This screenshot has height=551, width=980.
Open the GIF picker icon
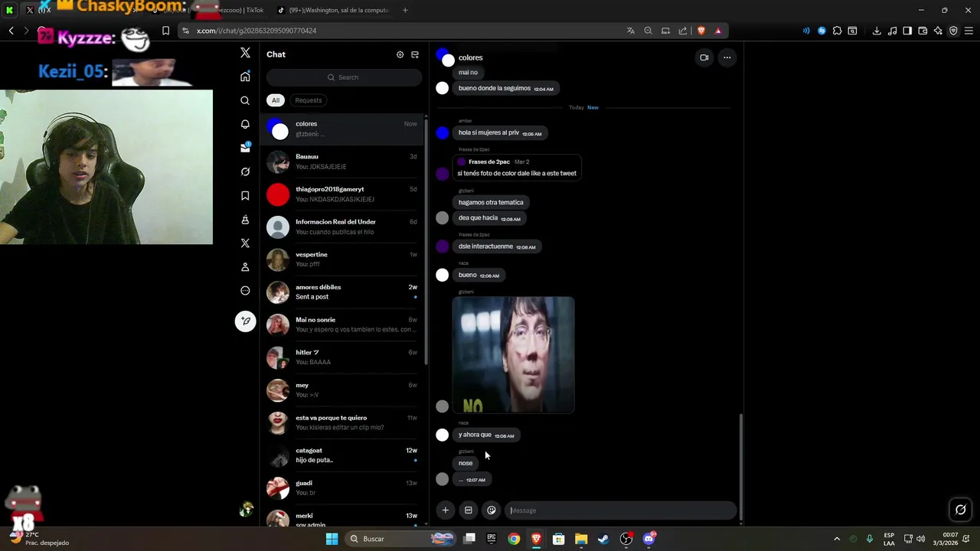(469, 510)
